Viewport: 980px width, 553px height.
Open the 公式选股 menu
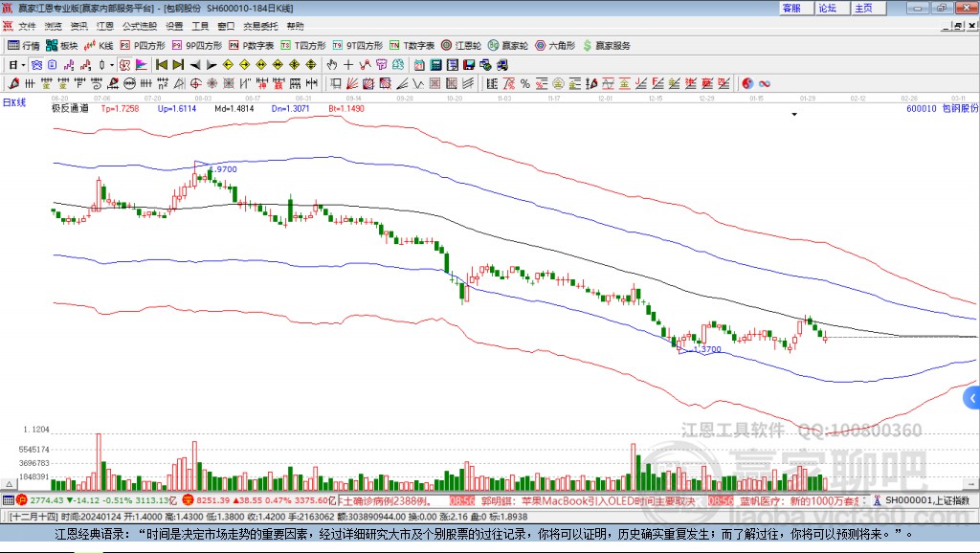139,26
